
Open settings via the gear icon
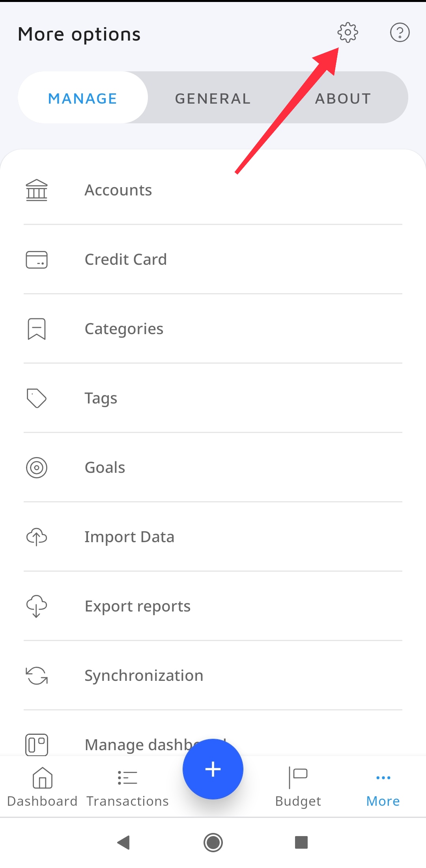click(x=348, y=32)
